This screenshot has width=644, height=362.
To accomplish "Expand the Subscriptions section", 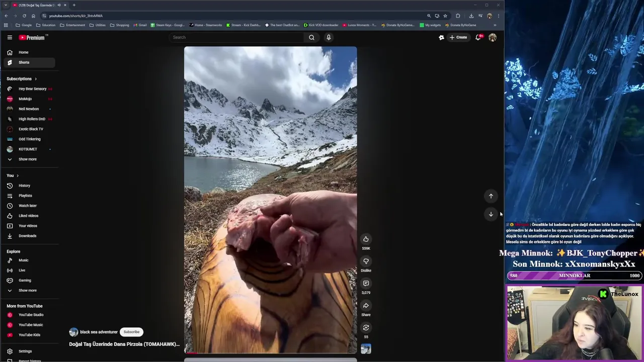I will point(22,79).
